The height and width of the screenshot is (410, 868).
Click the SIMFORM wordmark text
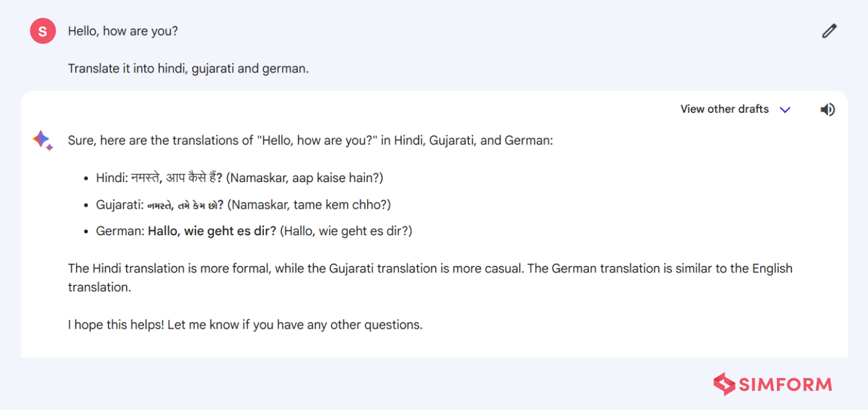(785, 385)
